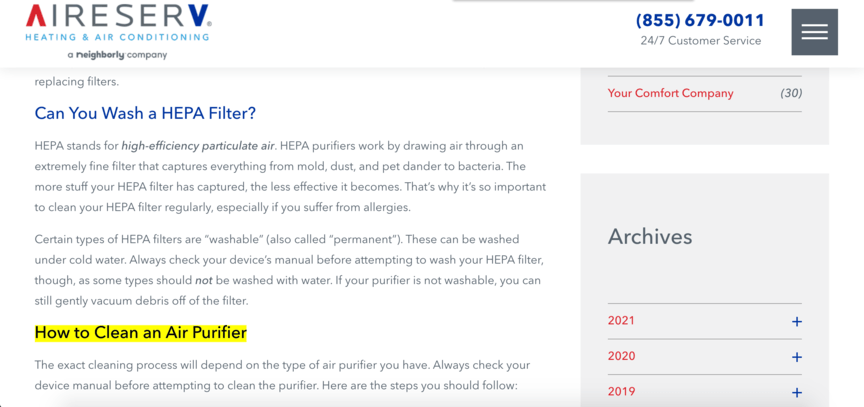Click the italic word not in paragraph
This screenshot has width=864, height=407.
click(x=204, y=280)
